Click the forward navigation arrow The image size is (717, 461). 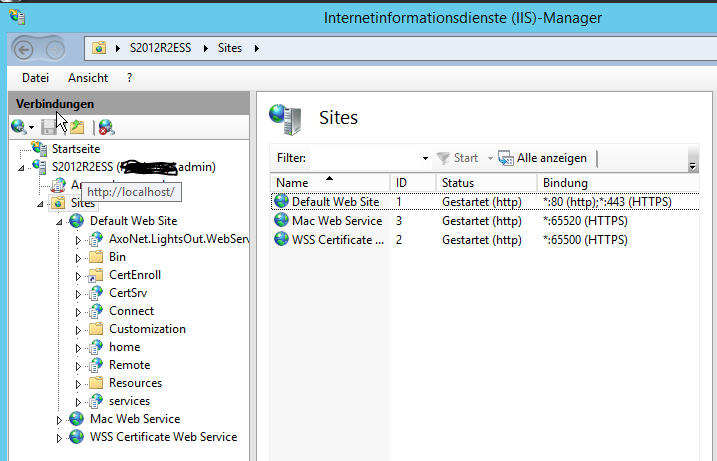(55, 49)
